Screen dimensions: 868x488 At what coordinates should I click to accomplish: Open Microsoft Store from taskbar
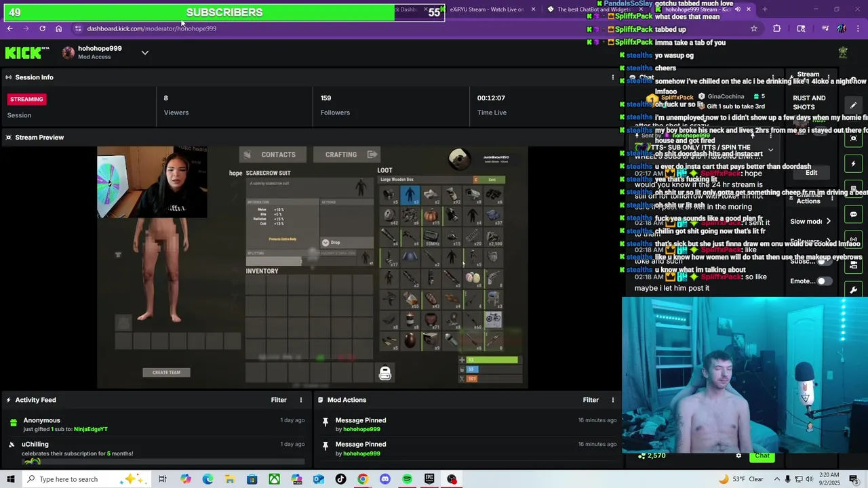coord(252,479)
